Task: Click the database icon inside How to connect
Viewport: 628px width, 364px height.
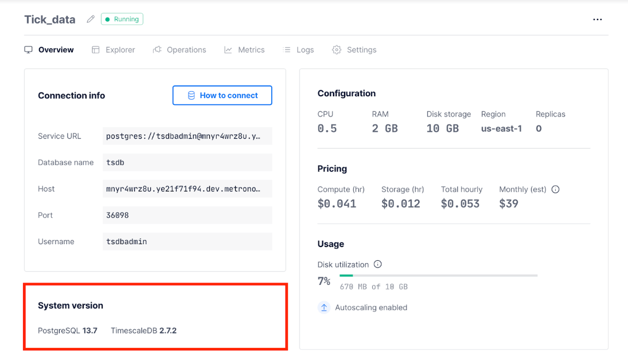Action: tap(191, 95)
